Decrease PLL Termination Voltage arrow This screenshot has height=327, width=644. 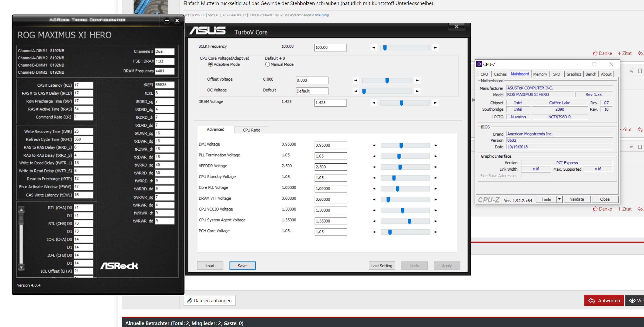[374, 156]
